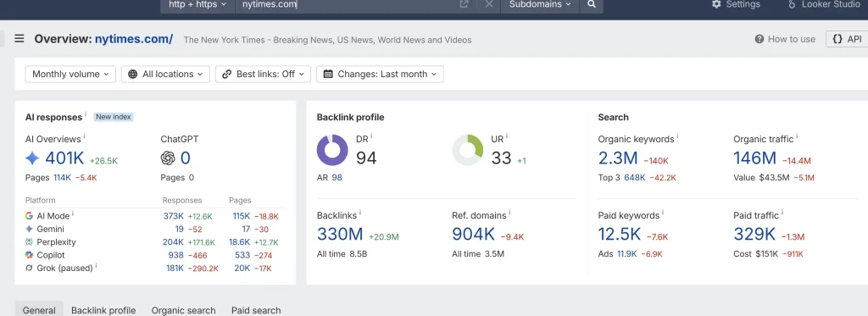Click the ChatGPT logo icon
This screenshot has height=316, width=868.
click(x=168, y=158)
